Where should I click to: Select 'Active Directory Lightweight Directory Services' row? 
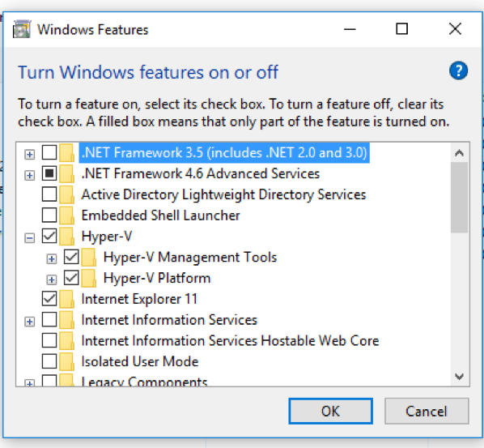223,194
